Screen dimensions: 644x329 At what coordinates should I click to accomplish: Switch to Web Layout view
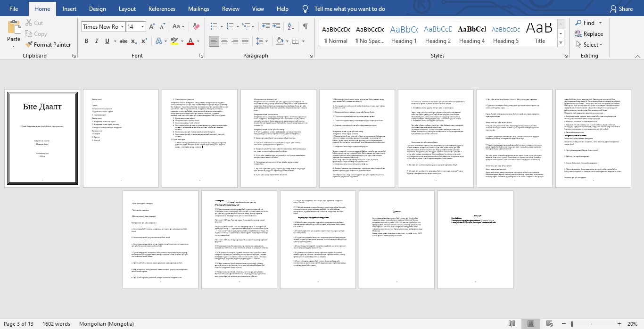549,324
